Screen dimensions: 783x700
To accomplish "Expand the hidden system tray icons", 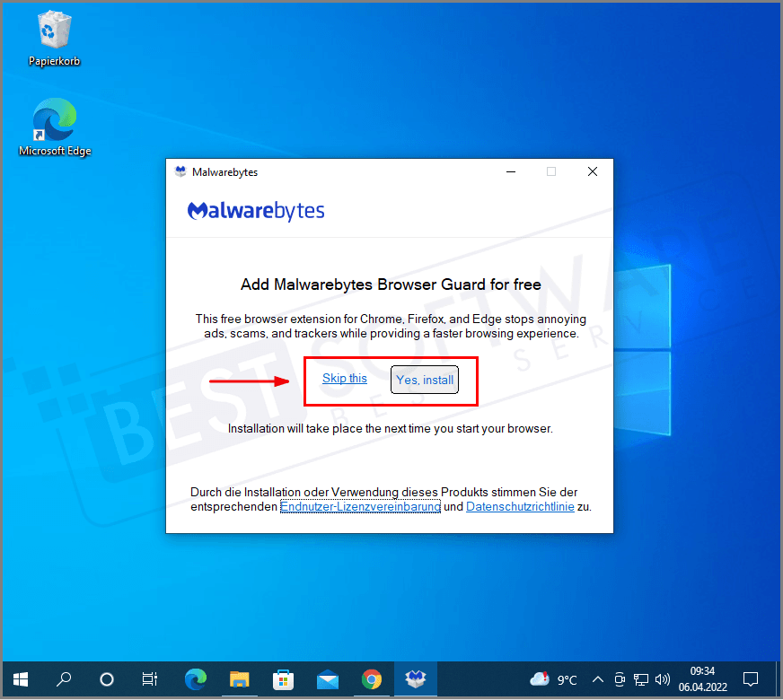I will pos(597,679).
